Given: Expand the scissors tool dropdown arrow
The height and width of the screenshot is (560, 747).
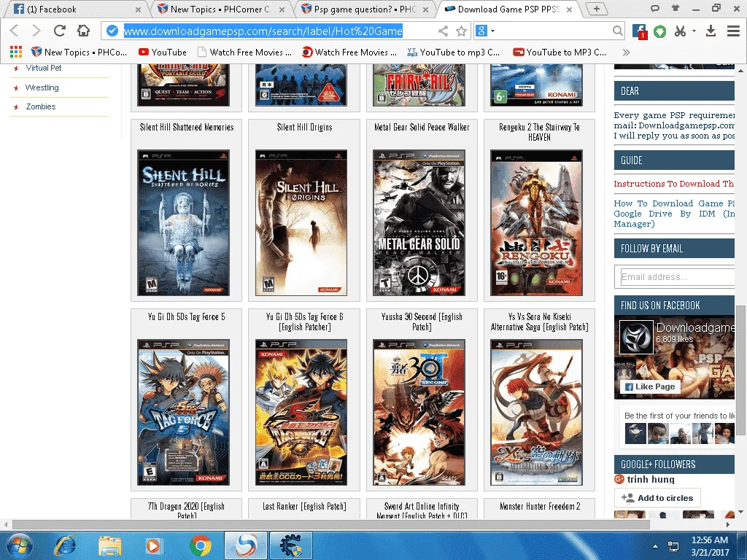Looking at the screenshot, I should [x=694, y=31].
